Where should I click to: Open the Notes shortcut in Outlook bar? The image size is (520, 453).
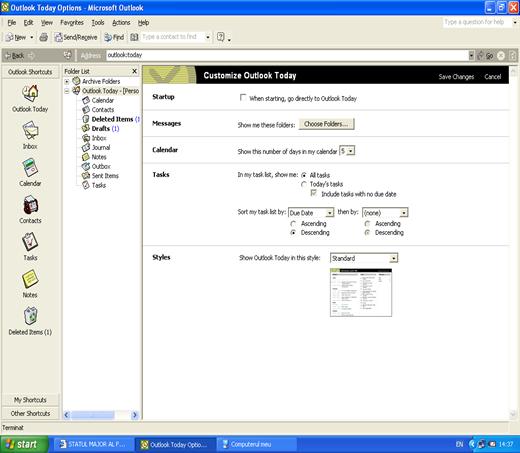[x=30, y=279]
